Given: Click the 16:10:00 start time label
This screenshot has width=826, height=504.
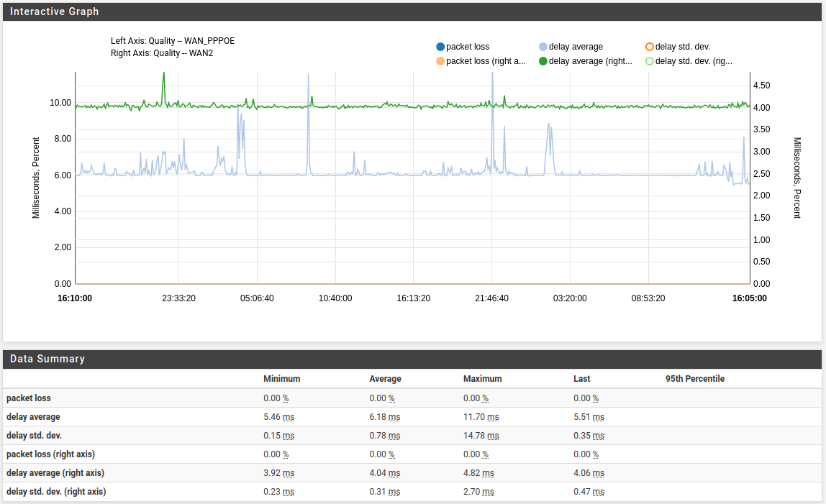Looking at the screenshot, I should click(x=75, y=298).
